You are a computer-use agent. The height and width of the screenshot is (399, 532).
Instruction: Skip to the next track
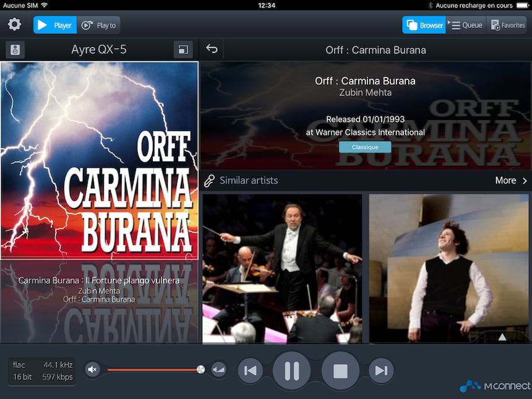pyautogui.click(x=381, y=370)
